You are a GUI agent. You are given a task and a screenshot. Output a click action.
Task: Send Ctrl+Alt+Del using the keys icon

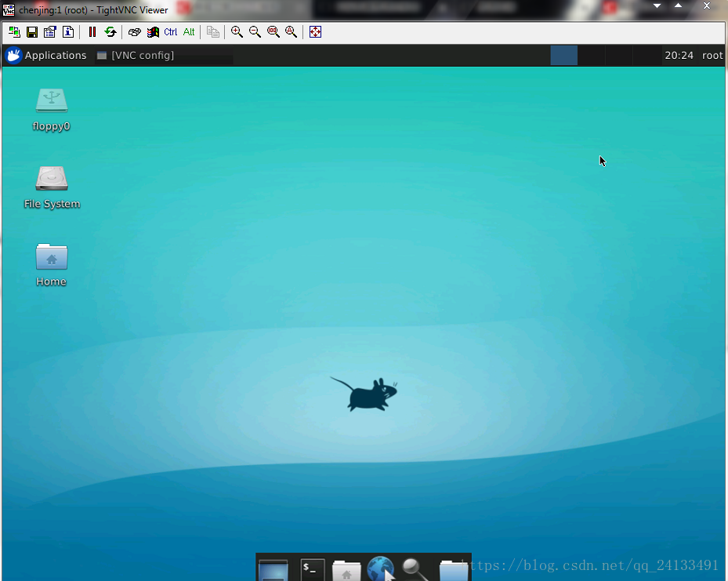pyautogui.click(x=135, y=32)
